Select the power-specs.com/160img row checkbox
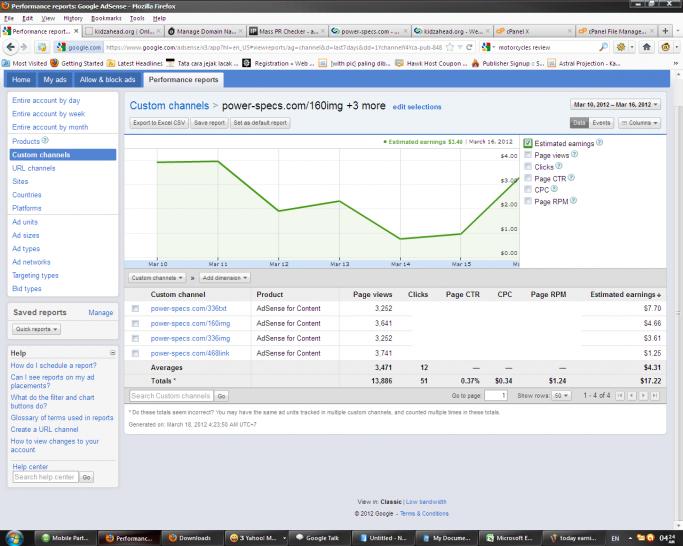The height and width of the screenshot is (546, 683). click(135, 324)
